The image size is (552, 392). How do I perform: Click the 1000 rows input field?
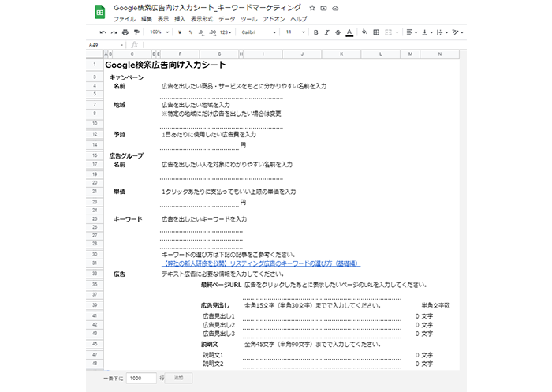point(141,379)
